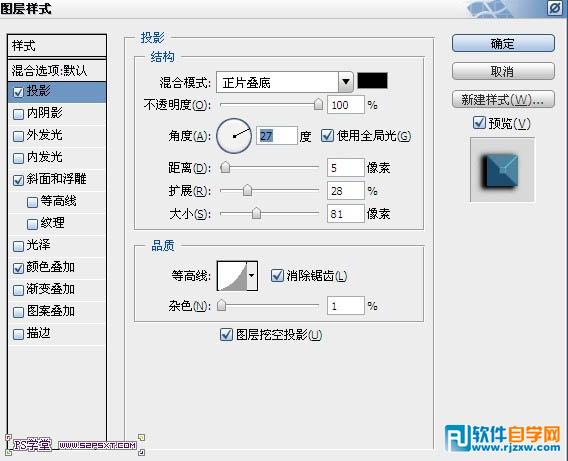The width and height of the screenshot is (568, 461).
Task: Click the angle dial control
Action: point(234,136)
